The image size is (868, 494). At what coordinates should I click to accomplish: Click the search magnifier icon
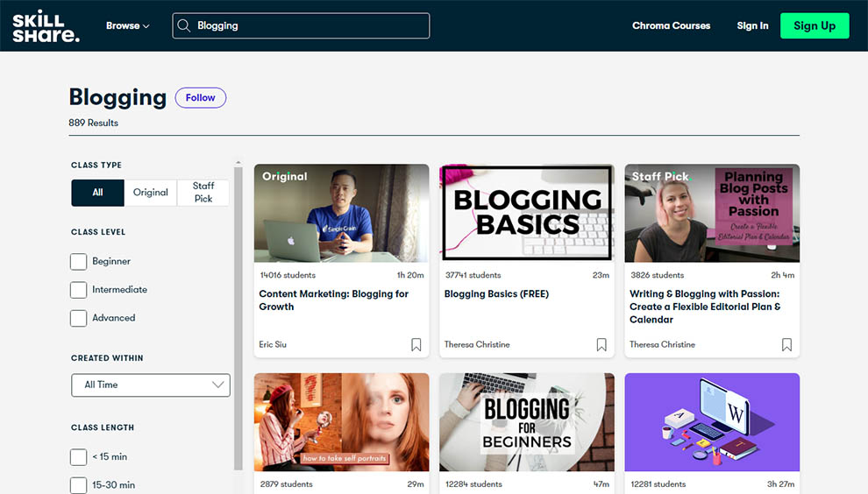click(184, 25)
